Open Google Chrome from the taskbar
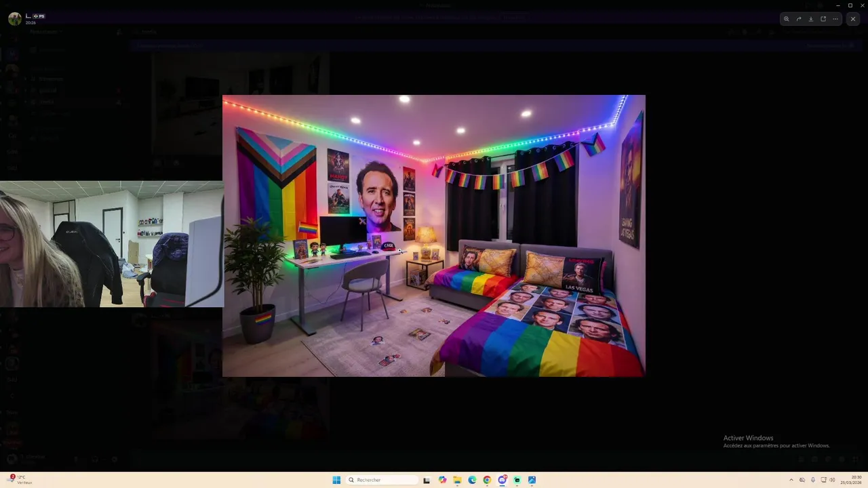 (x=487, y=480)
